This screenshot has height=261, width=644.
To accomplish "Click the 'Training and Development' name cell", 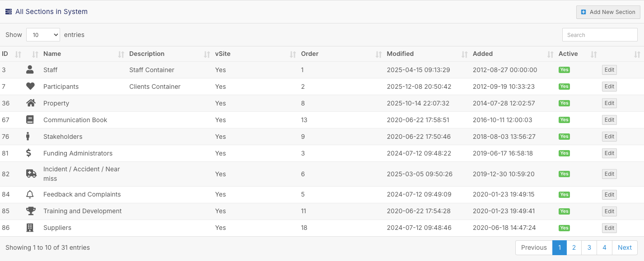I will click(83, 211).
